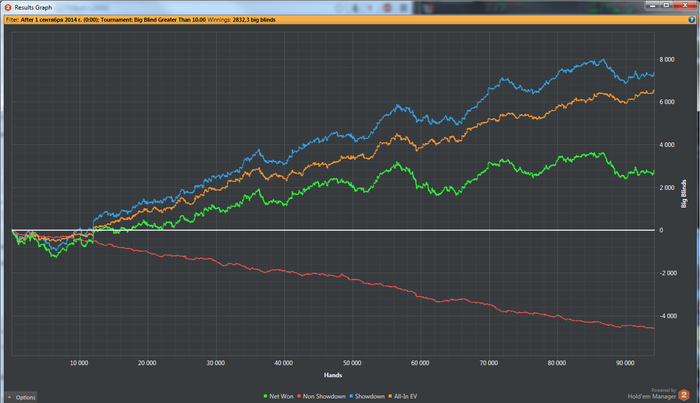700x403 pixels.
Task: Click the '-4 000' y-axis label
Action: point(668,316)
